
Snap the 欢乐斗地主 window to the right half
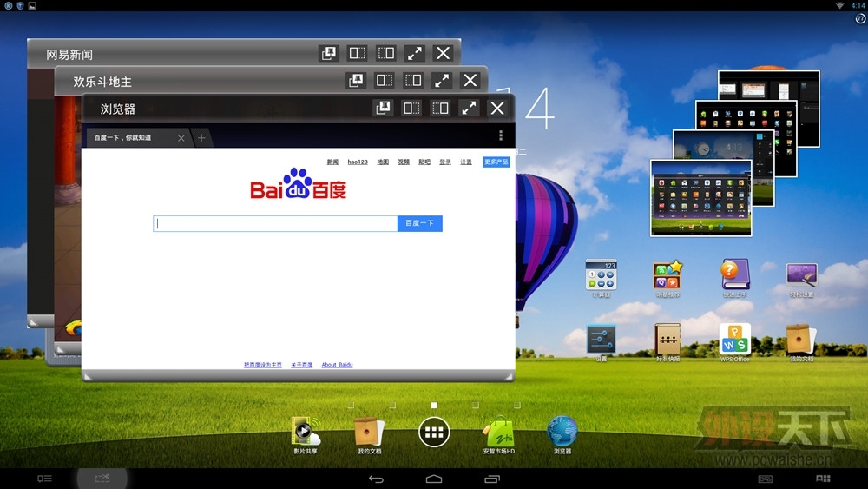(413, 80)
